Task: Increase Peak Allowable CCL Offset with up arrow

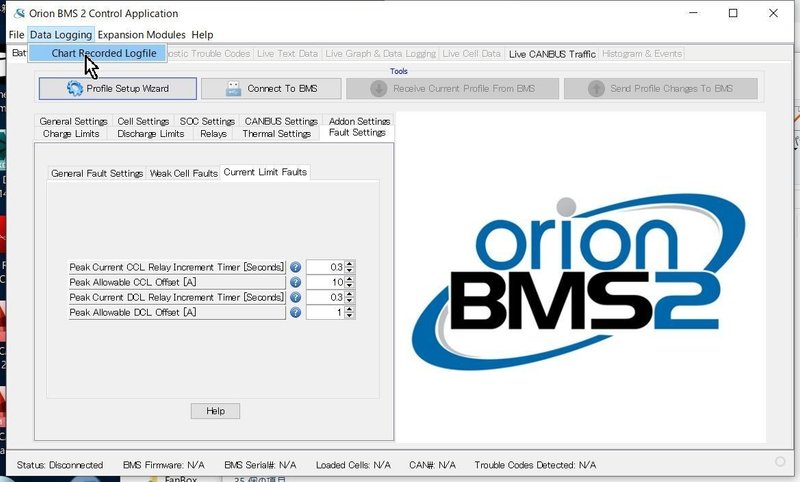Action: (x=349, y=278)
